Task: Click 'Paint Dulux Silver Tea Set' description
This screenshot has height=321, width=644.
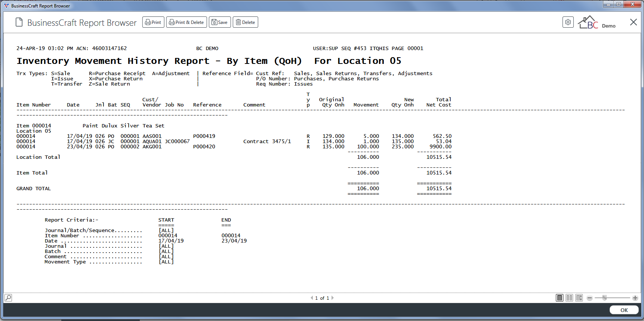Action: (123, 126)
